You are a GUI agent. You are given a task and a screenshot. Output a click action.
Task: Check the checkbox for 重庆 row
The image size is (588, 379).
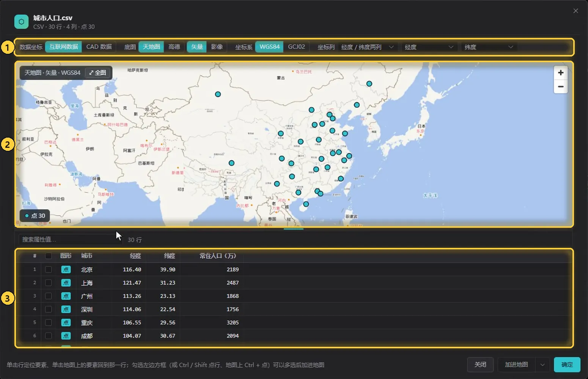(49, 323)
